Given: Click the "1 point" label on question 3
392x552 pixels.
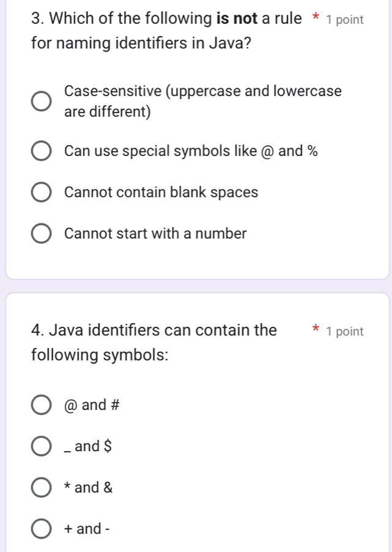Looking at the screenshot, I should tap(345, 19).
